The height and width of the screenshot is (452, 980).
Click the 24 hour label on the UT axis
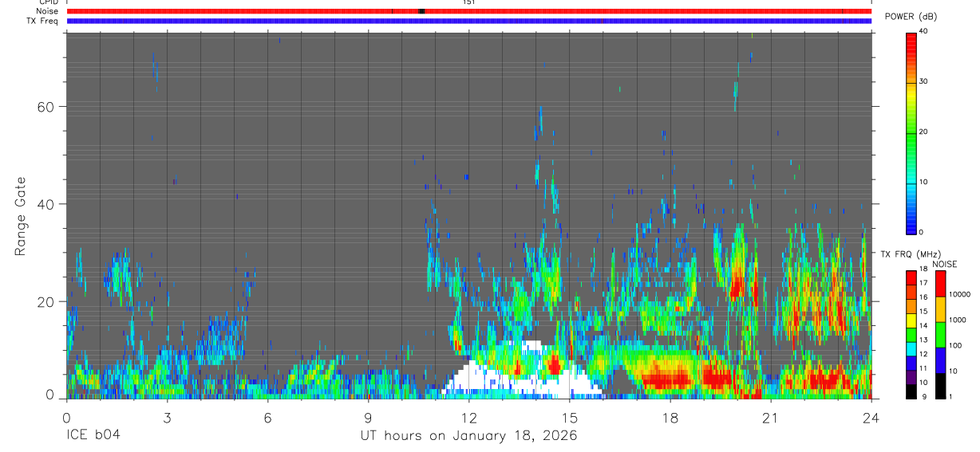[x=871, y=417]
